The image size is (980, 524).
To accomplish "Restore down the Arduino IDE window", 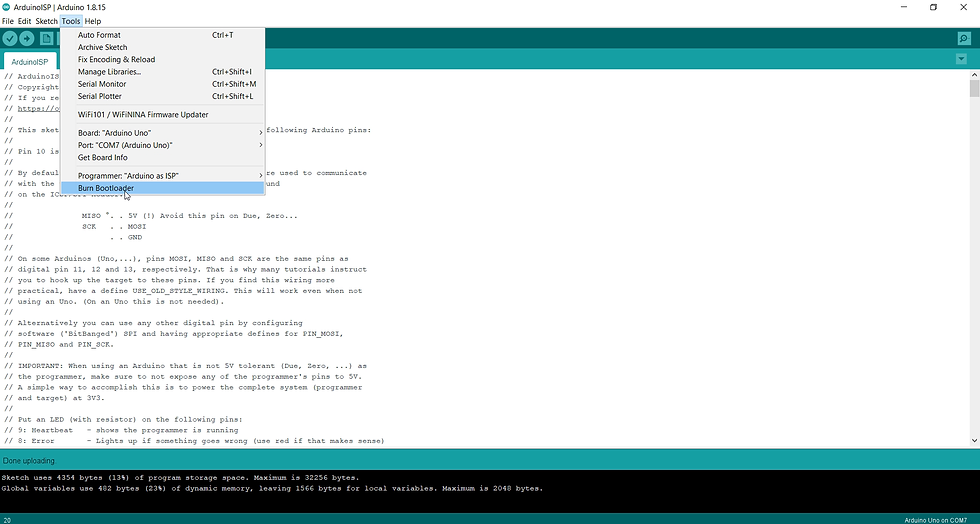I will (x=933, y=7).
